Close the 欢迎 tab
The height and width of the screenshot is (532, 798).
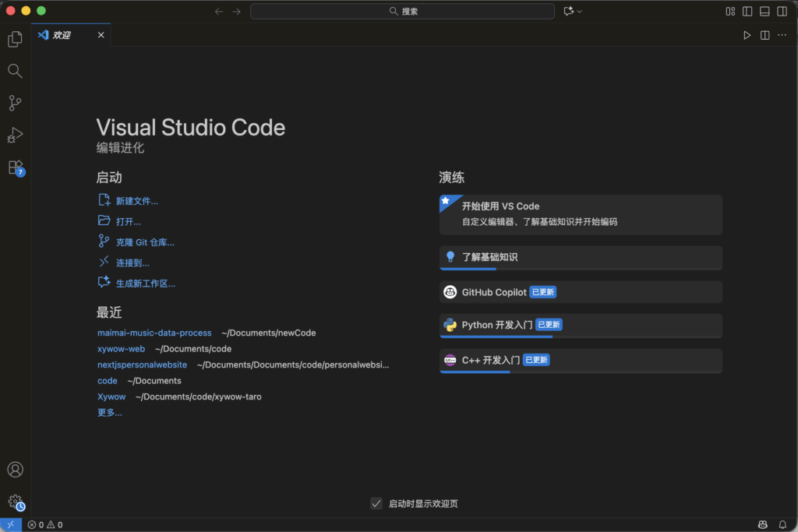click(x=101, y=35)
